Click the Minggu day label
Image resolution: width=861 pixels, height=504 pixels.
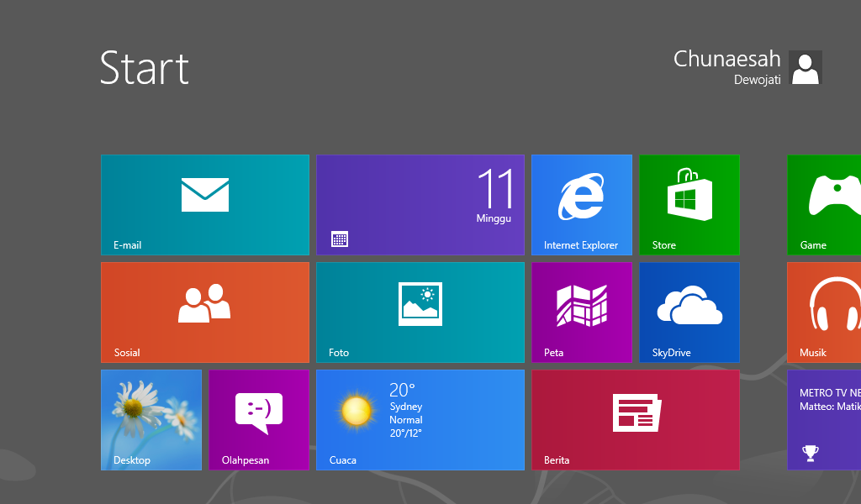494,219
